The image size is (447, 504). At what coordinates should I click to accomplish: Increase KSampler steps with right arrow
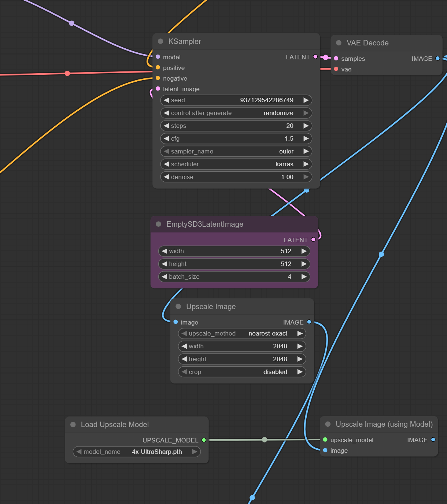point(306,126)
